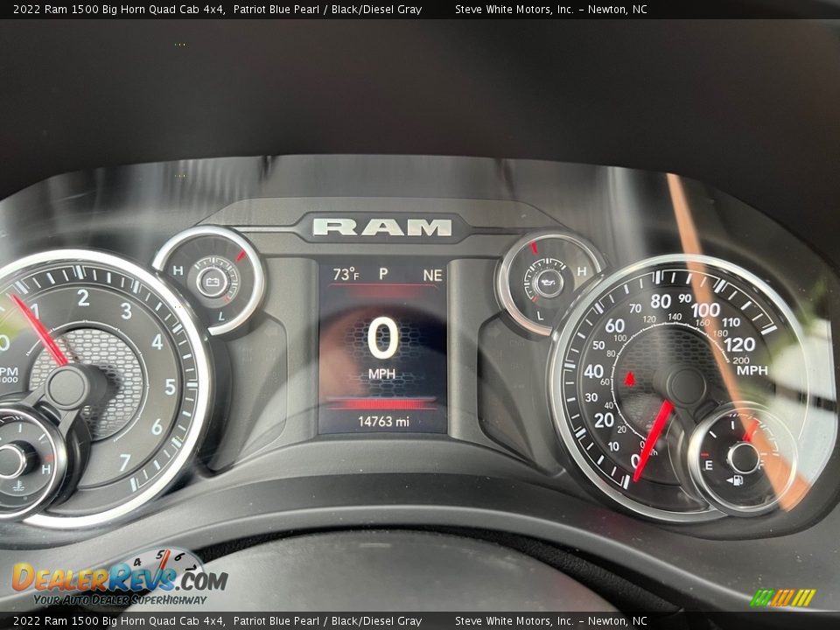Click the 7 mark on tachometer
This screenshot has width=840, height=630.
point(125,462)
